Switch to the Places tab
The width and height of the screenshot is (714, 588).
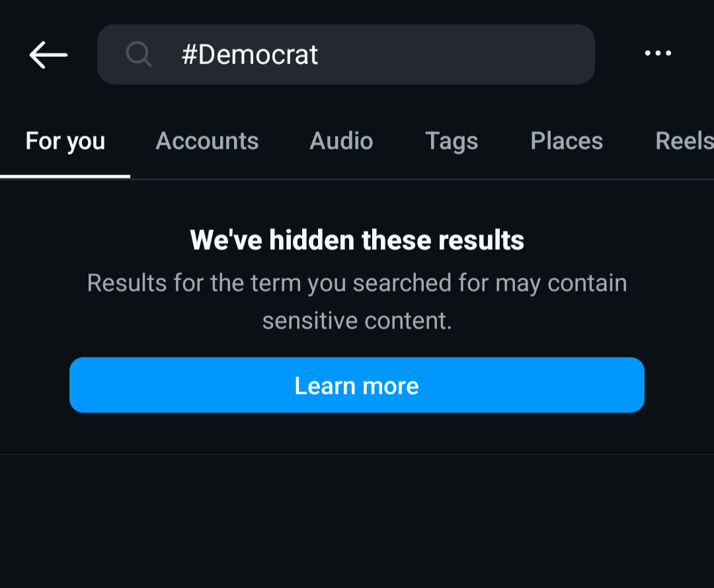(567, 141)
